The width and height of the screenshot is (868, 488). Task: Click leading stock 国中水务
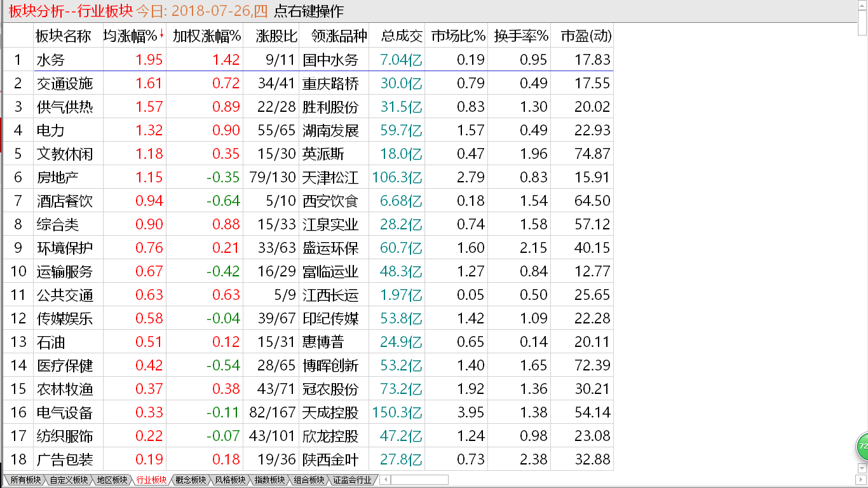click(x=330, y=60)
